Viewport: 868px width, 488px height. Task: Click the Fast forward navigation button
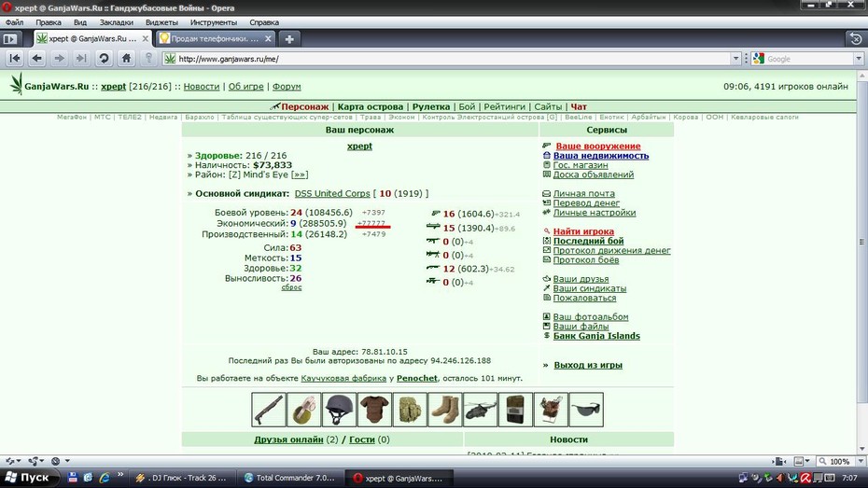(81, 58)
